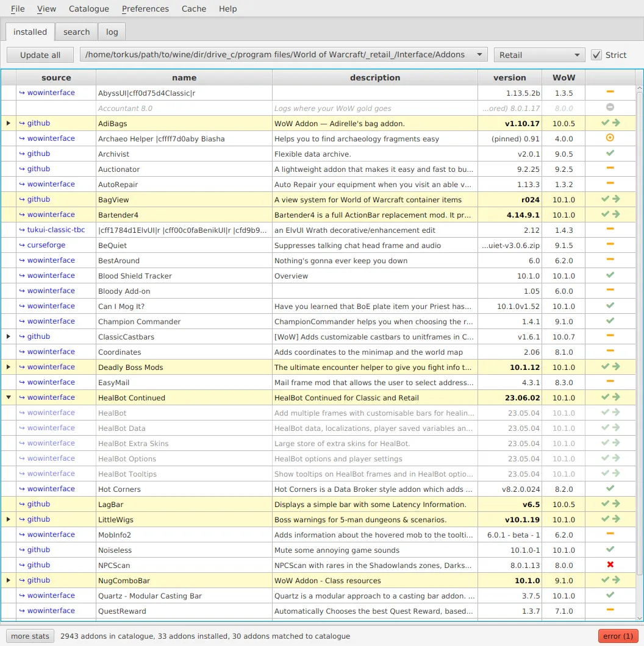Sort table by the WoW column header

tap(563, 77)
